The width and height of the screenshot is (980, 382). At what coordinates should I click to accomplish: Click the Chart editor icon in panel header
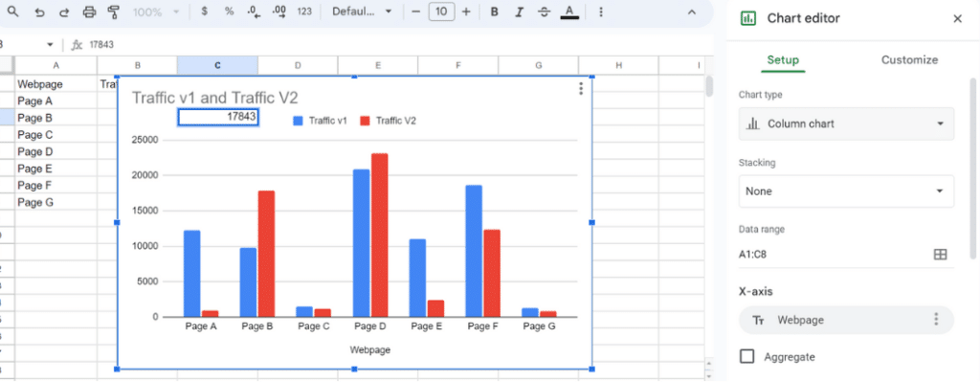coord(748,18)
